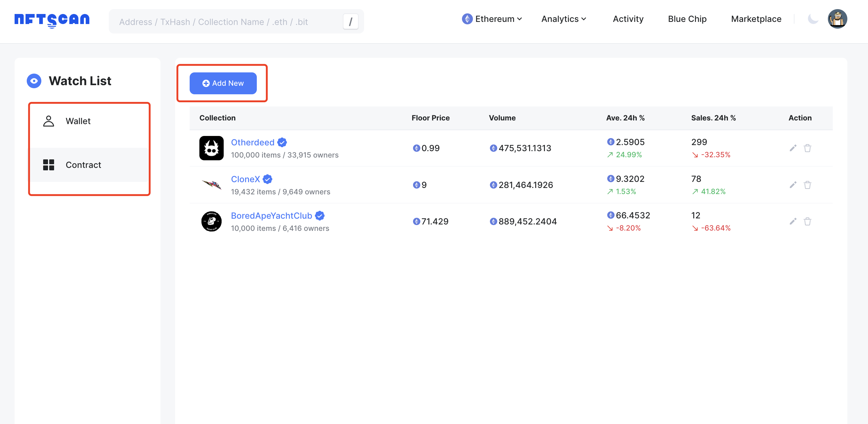Select the Contract watch list icon

(49, 165)
